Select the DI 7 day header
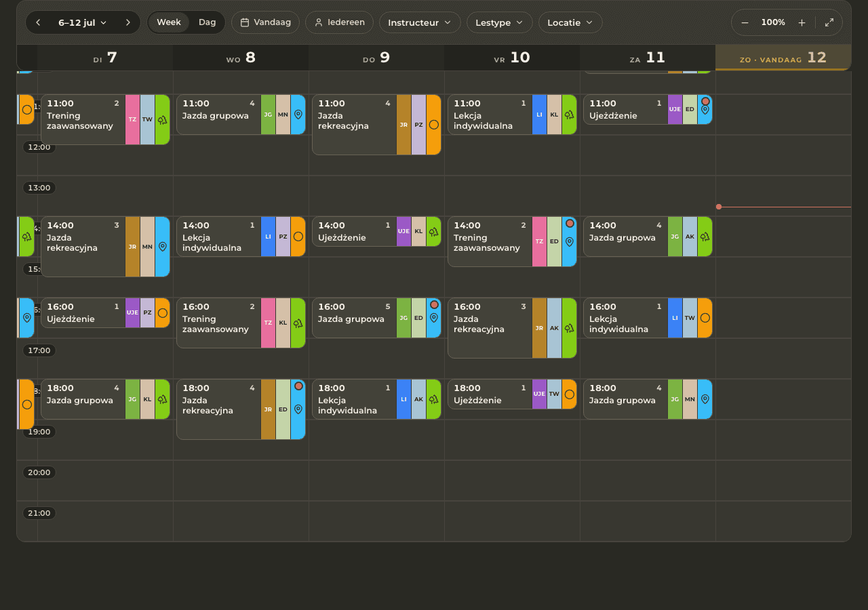This screenshot has height=610, width=868. [x=105, y=58]
